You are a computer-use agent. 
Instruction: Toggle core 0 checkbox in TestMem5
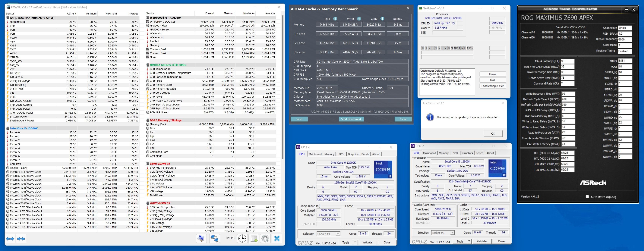coord(422,48)
